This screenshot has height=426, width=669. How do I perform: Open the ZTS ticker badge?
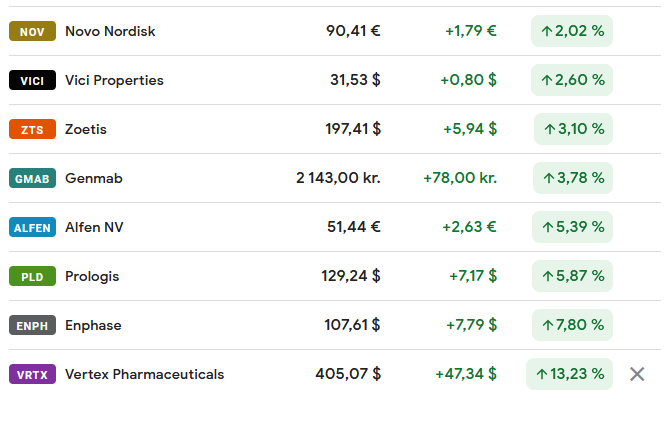(x=32, y=129)
